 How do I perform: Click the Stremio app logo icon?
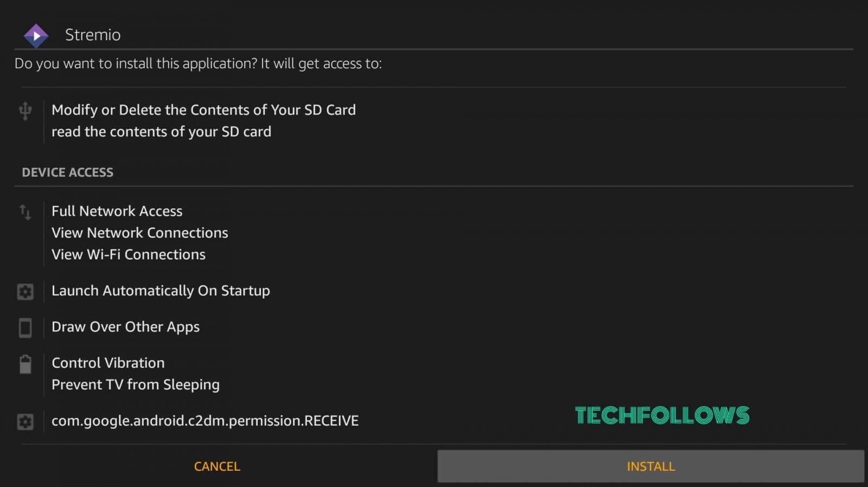coord(36,36)
